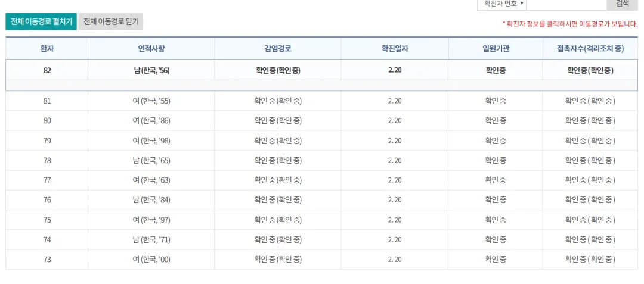
Task: Click patient 76 infection route cell
Action: pos(278,200)
